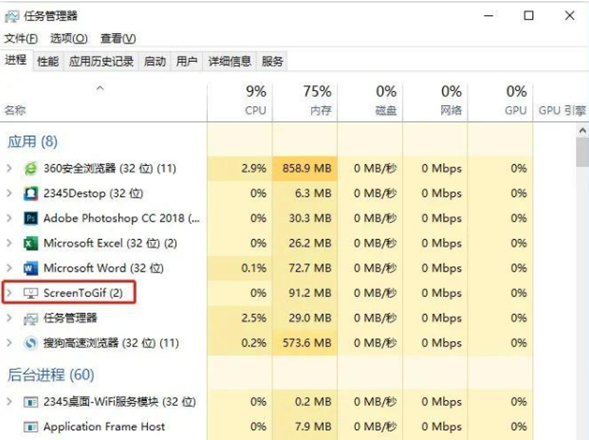
Task: Close the Task Manager window
Action: (x=569, y=16)
